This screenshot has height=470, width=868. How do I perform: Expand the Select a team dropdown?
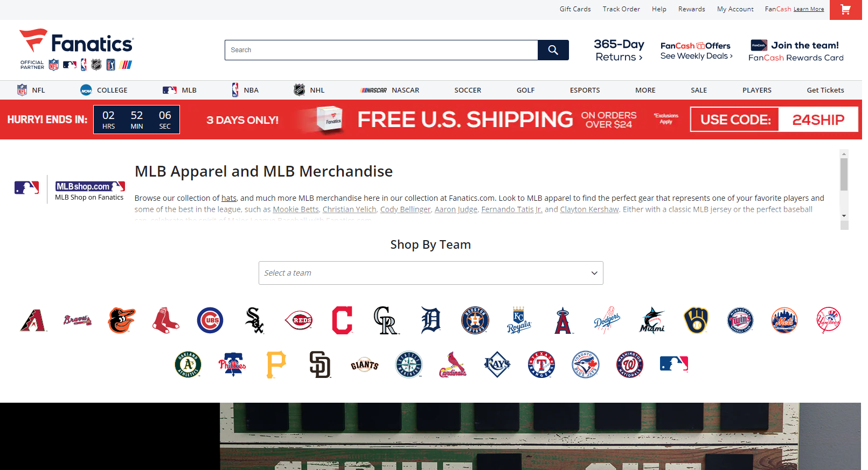(x=430, y=273)
